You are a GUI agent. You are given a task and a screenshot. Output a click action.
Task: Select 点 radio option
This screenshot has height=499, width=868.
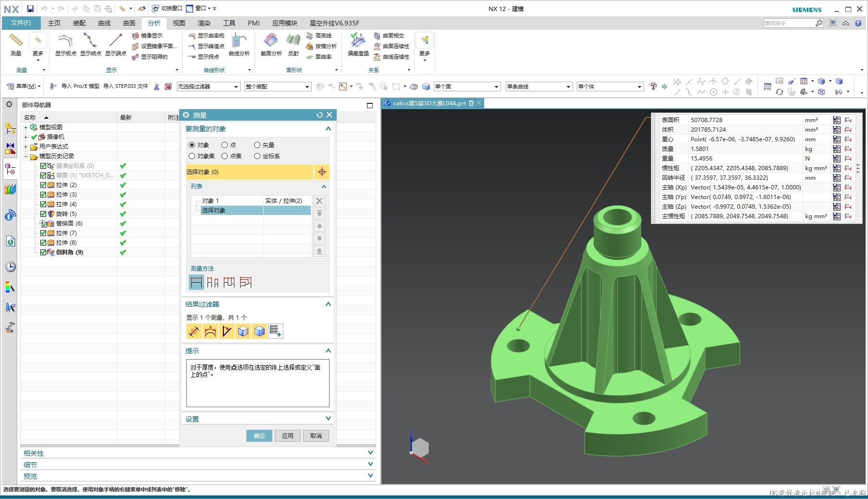click(224, 145)
